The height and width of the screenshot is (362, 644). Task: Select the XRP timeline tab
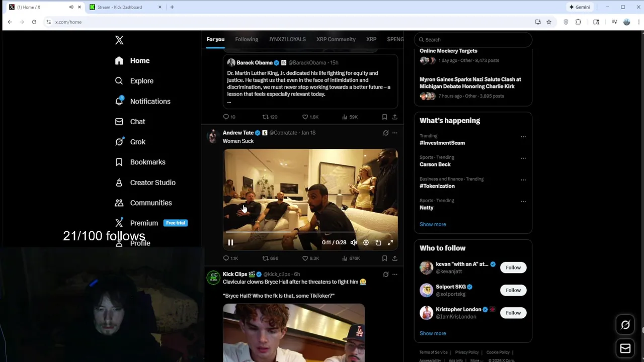tap(371, 39)
